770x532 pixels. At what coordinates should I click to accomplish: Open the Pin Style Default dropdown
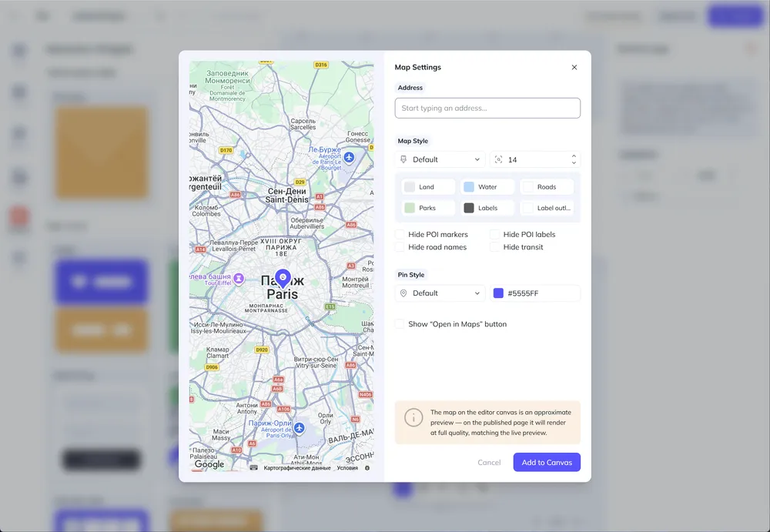pos(440,293)
